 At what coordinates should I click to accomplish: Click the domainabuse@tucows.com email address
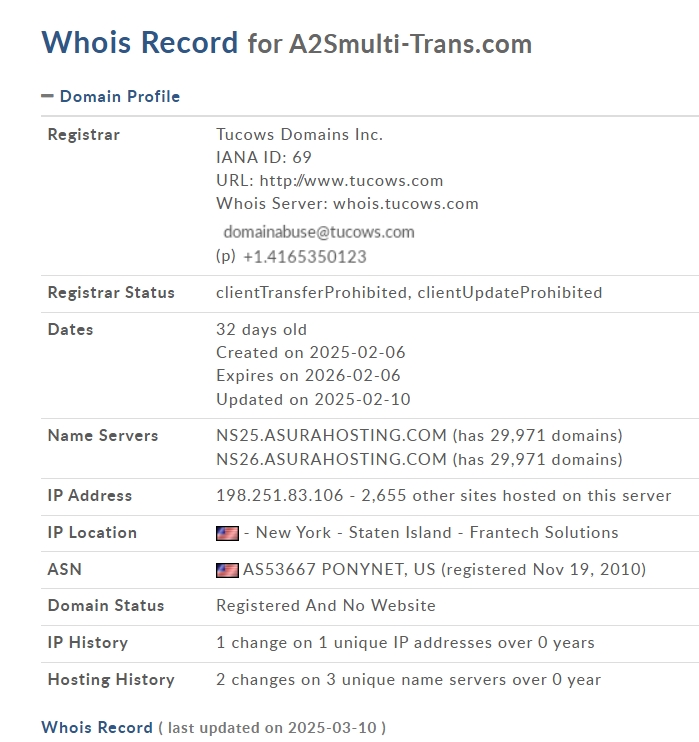click(319, 232)
